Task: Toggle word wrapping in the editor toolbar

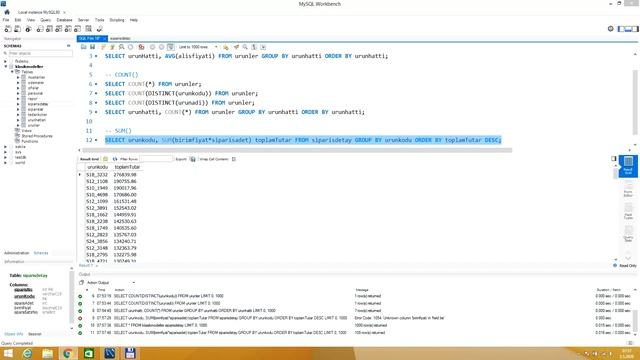Action: (263, 47)
